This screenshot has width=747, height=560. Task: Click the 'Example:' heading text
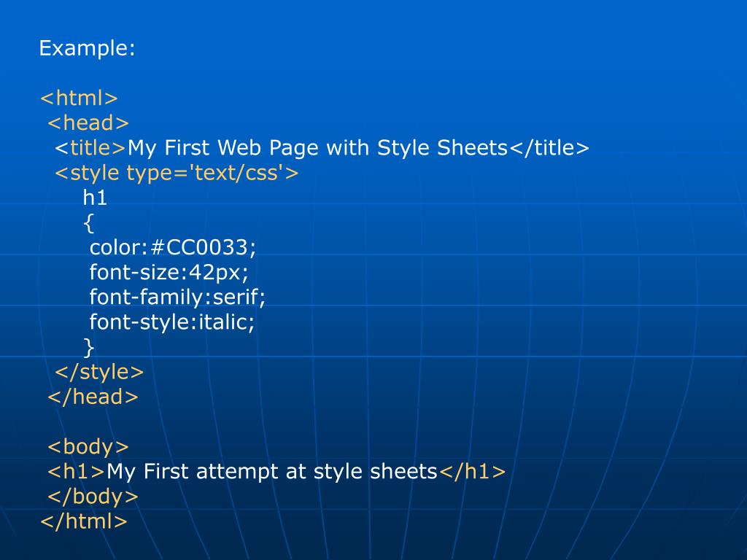point(88,48)
